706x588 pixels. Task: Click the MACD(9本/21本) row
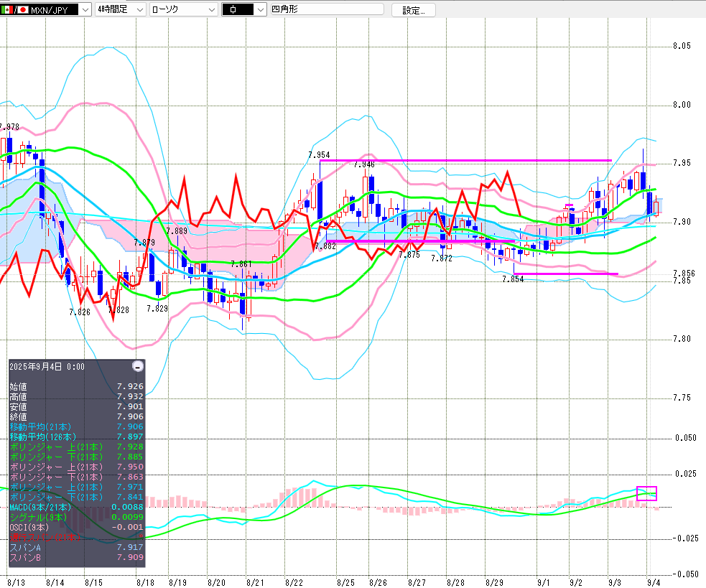[x=77, y=508]
